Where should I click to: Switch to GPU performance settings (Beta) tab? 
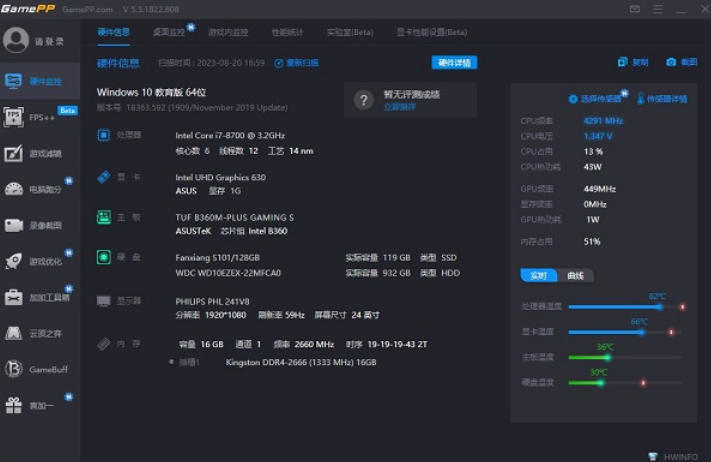pos(432,32)
